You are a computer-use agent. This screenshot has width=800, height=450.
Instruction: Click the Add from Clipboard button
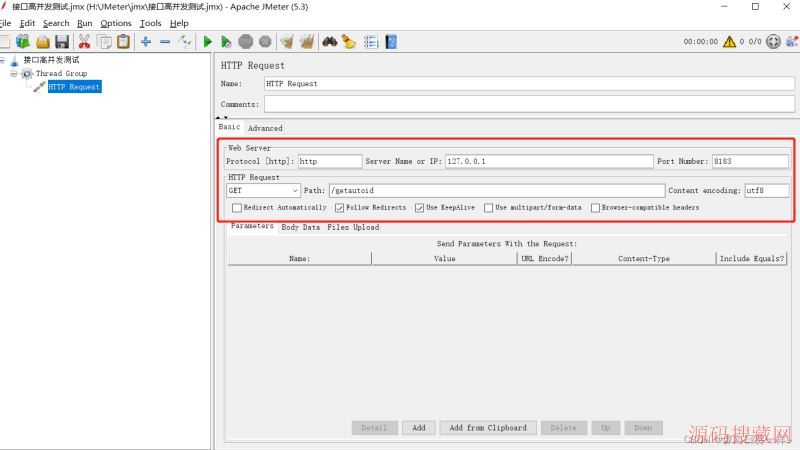(488, 428)
